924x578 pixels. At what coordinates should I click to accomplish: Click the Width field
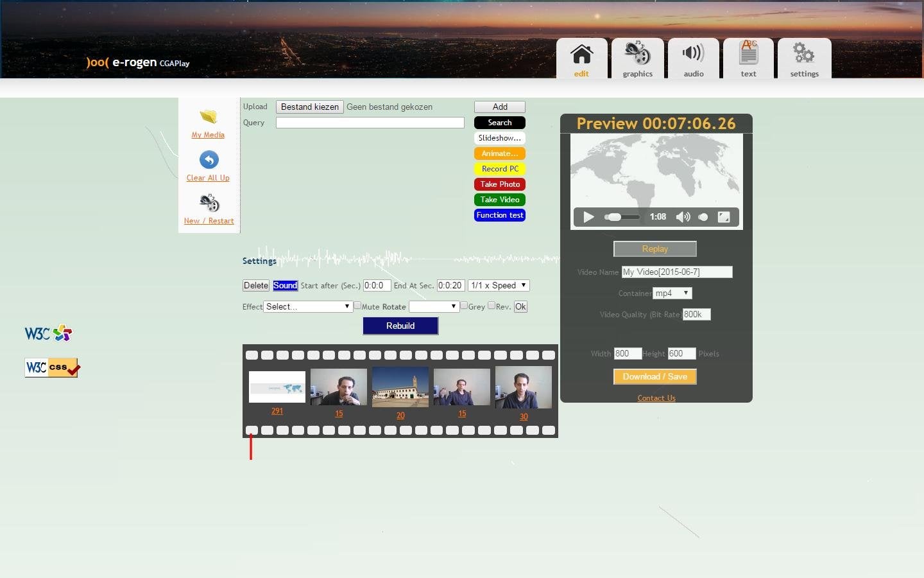pos(628,353)
